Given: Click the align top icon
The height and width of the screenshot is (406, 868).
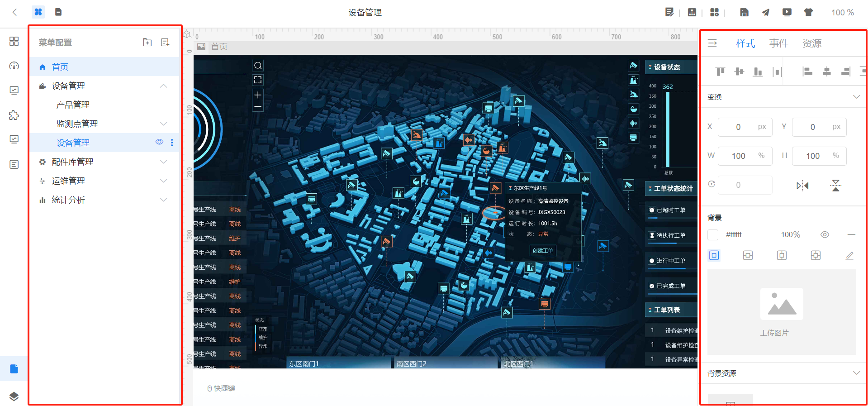Looking at the screenshot, I should tap(721, 72).
